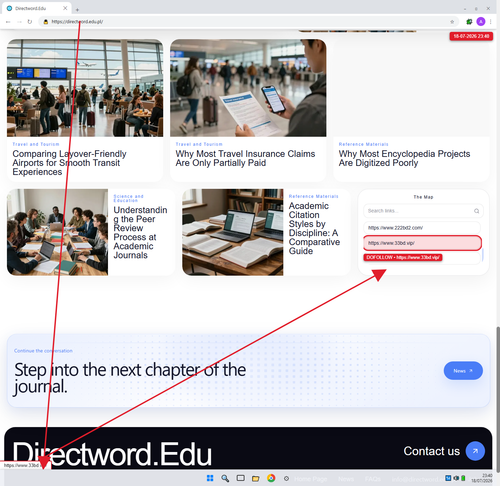Bookmark this page with star icon

point(452,22)
